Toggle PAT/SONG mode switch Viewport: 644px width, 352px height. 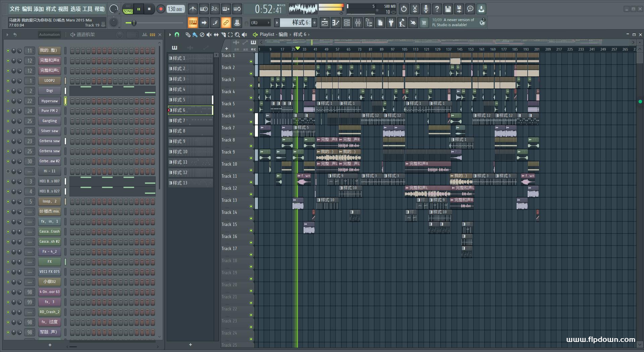[x=128, y=9]
